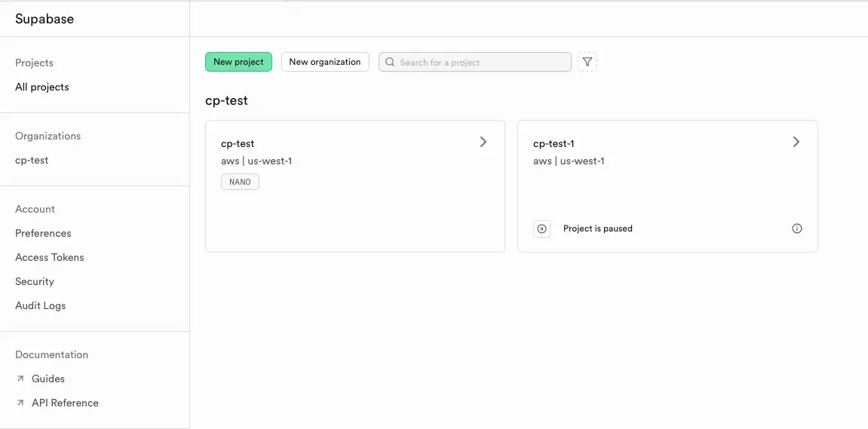The image size is (868, 429).
Task: Select All projects in sidebar
Action: 42,87
